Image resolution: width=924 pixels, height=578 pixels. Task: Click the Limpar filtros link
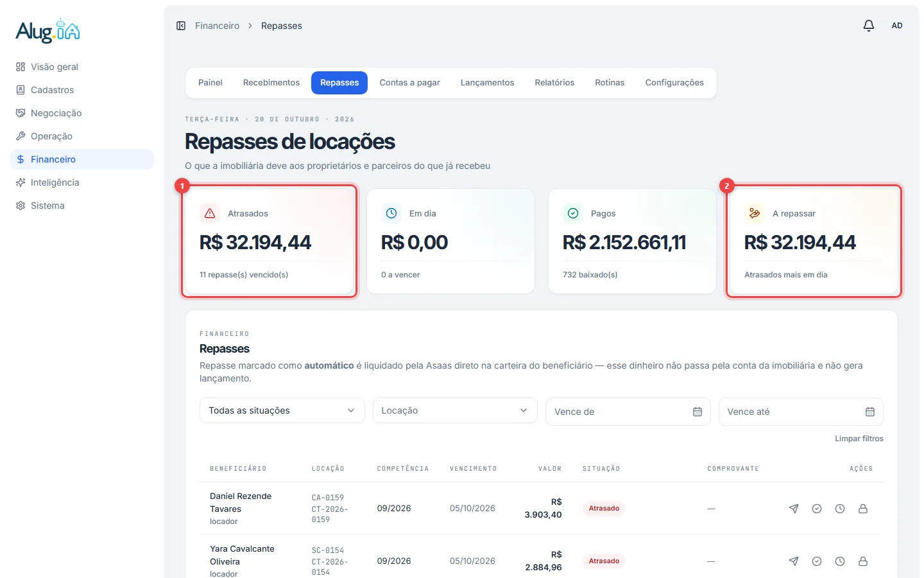859,439
